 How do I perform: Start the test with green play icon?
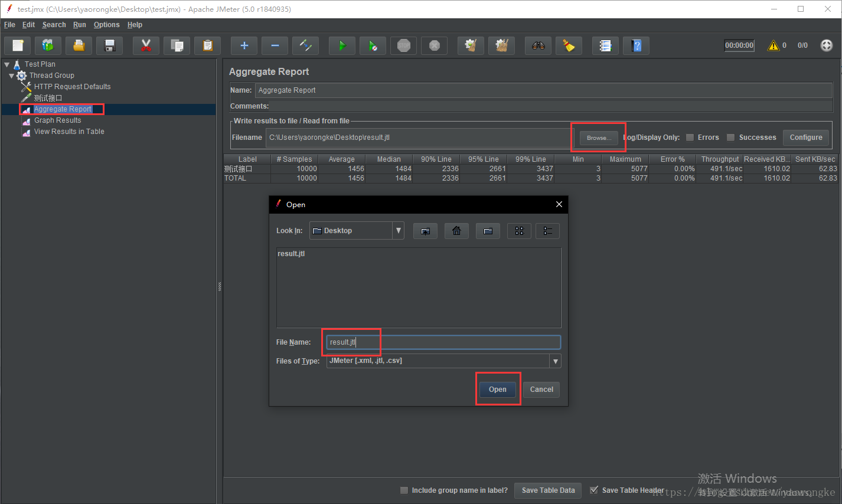342,45
